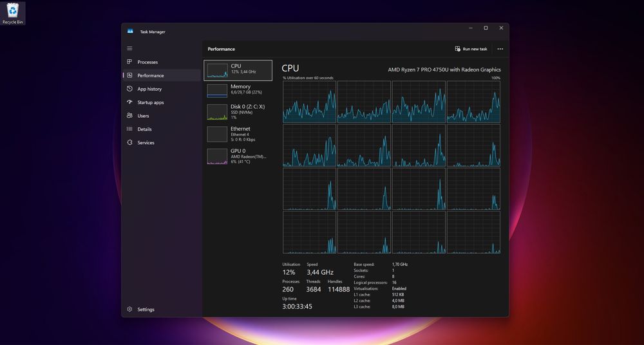
Task: Open the Services page
Action: click(161, 142)
